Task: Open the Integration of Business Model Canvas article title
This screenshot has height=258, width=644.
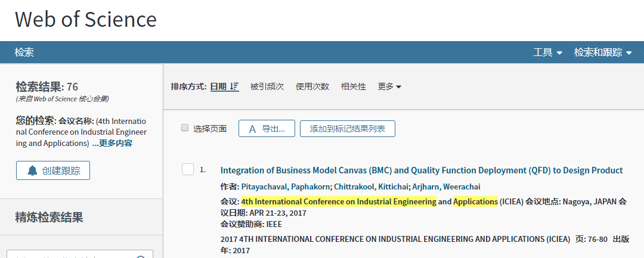Action: click(422, 170)
